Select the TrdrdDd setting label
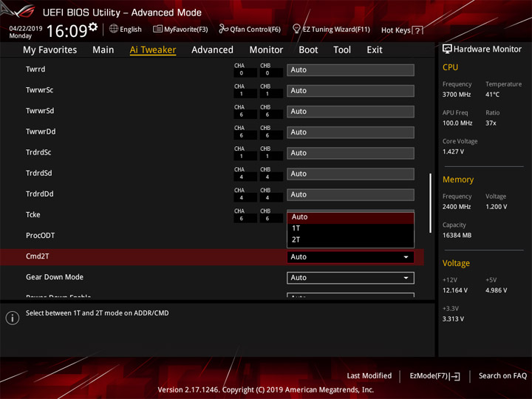This screenshot has width=532, height=399. 40,194
